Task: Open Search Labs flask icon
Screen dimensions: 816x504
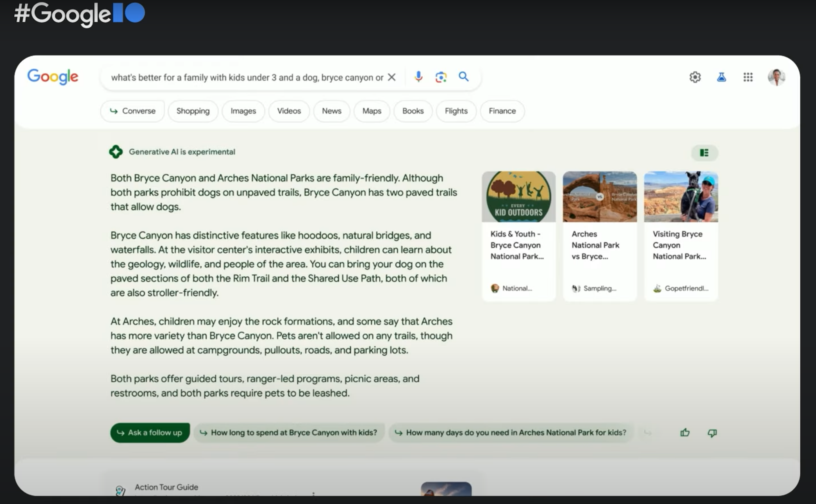Action: pyautogui.click(x=721, y=77)
